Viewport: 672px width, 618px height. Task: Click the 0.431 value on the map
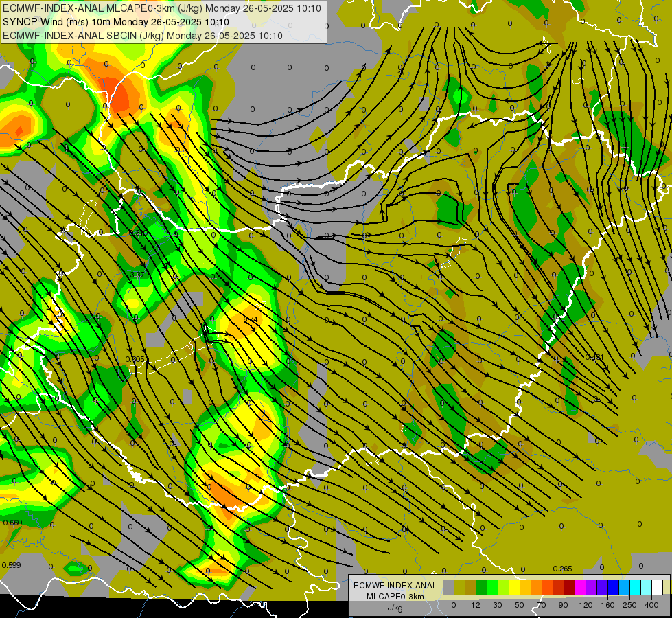point(594,357)
